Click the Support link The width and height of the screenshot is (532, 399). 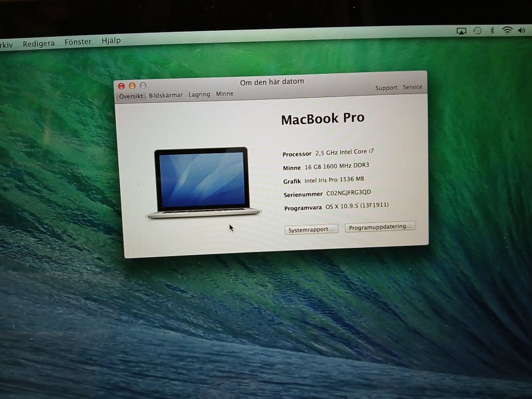tap(386, 87)
